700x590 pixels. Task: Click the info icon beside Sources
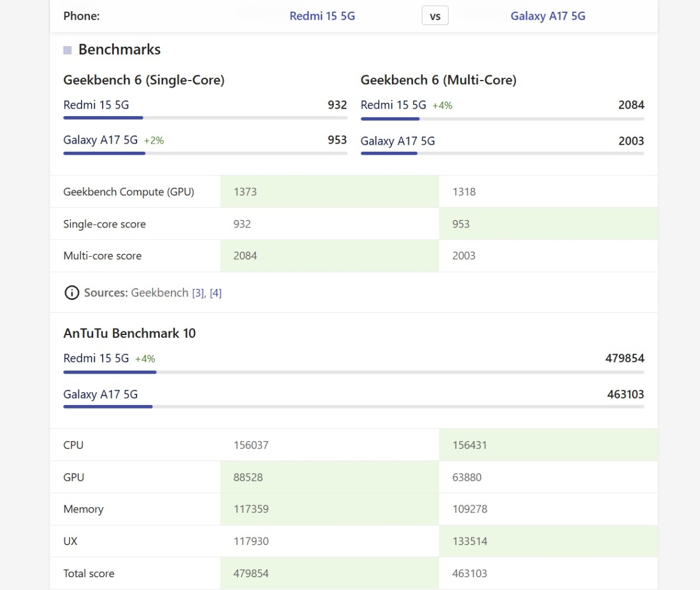pos(71,292)
